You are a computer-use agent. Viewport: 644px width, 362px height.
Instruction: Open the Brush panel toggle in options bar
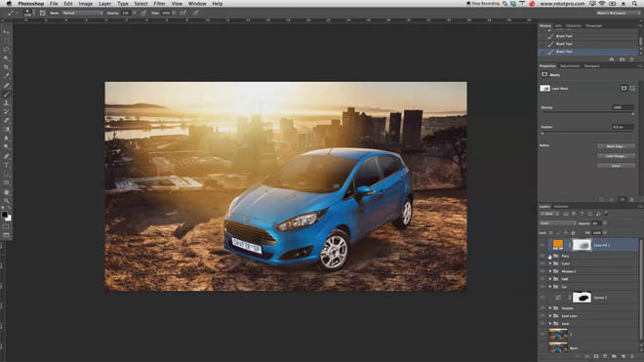click(x=42, y=13)
